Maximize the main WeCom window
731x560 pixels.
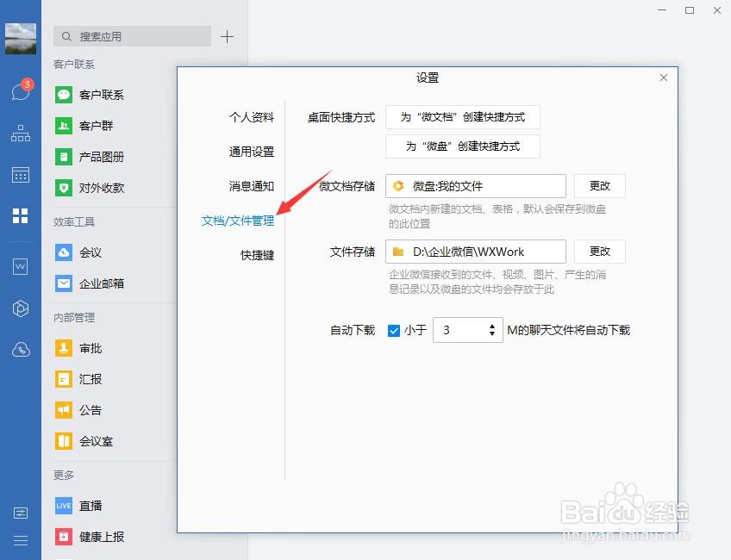point(690,10)
